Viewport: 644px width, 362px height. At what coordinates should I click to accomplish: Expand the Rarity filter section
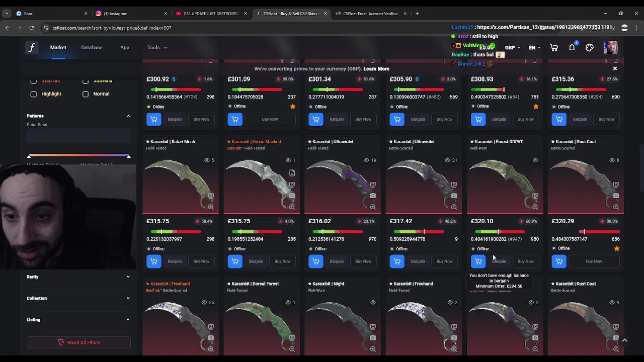(x=128, y=277)
